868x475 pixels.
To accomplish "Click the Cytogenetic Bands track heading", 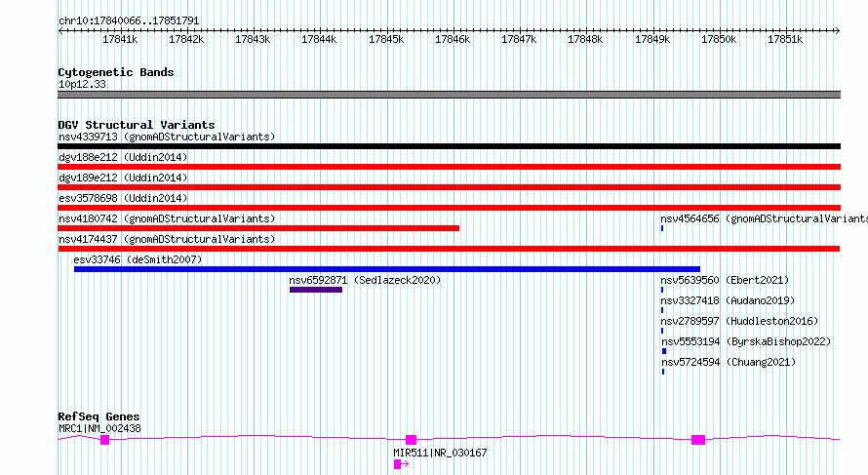I will pyautogui.click(x=116, y=72).
